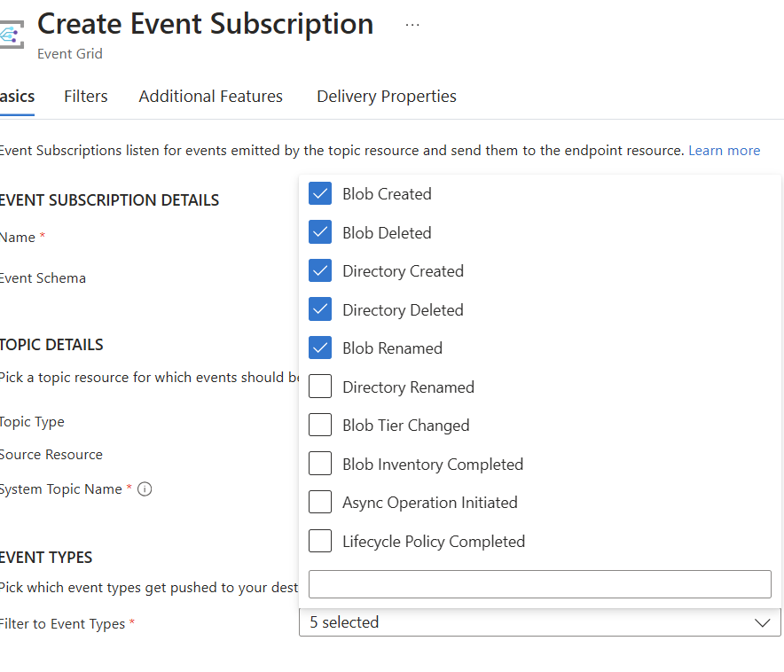The height and width of the screenshot is (672, 784).
Task: Uncheck the Blob Deleted checkbox
Action: [x=320, y=231]
